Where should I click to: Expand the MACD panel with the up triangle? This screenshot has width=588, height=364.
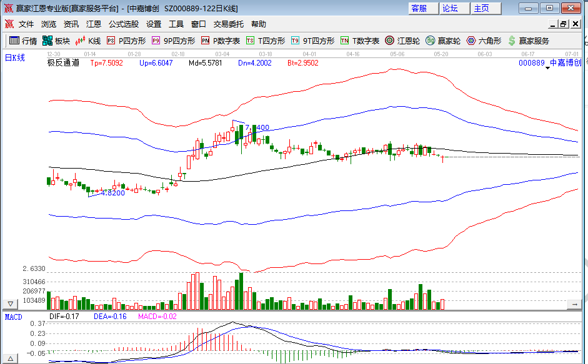click(10, 359)
